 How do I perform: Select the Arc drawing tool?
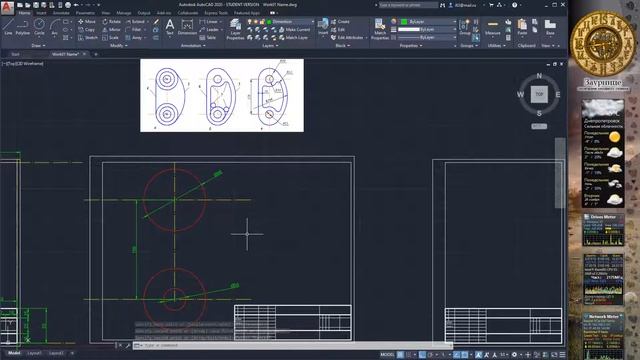54,27
